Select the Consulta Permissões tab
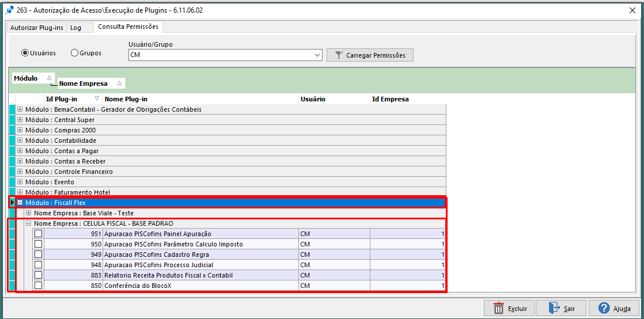This screenshot has height=319, width=644. click(128, 26)
